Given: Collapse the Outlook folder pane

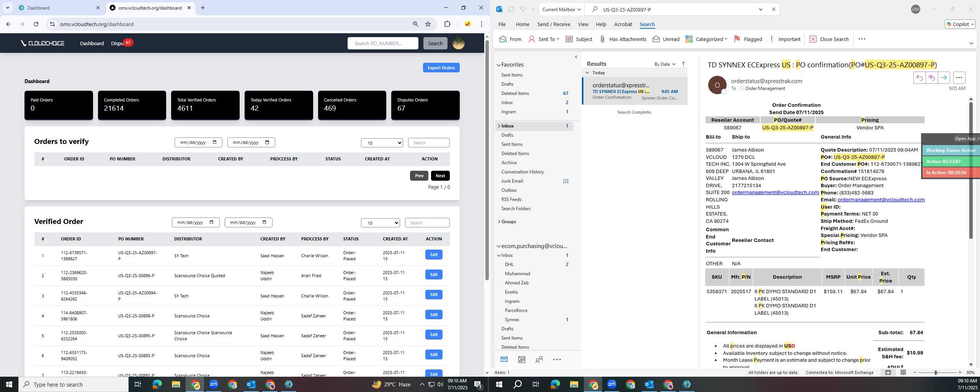Looking at the screenshot, I should point(576,57).
